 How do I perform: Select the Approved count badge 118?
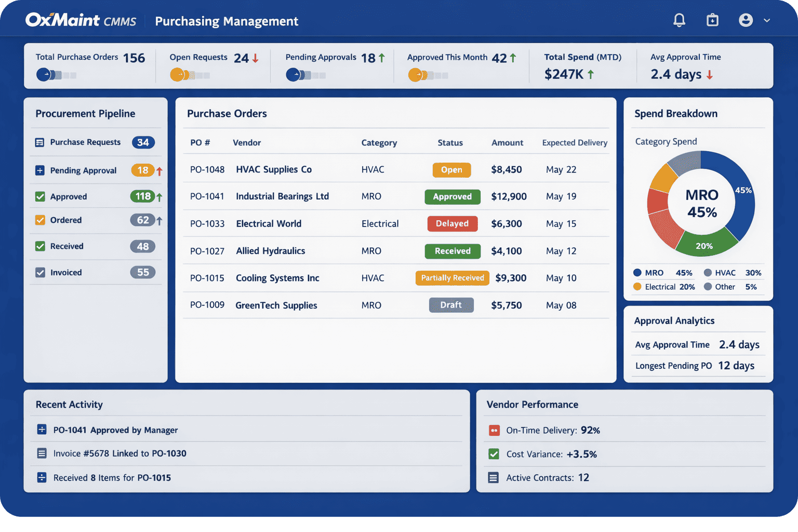pyautogui.click(x=143, y=196)
